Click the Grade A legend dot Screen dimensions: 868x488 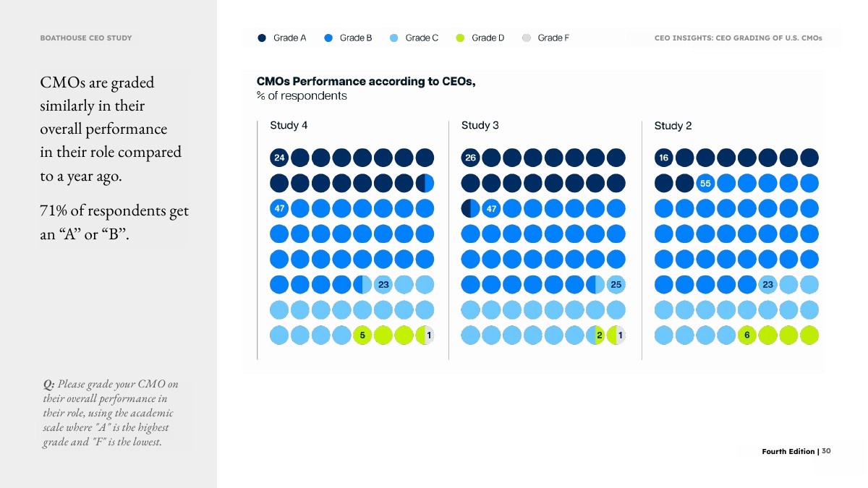click(x=262, y=38)
